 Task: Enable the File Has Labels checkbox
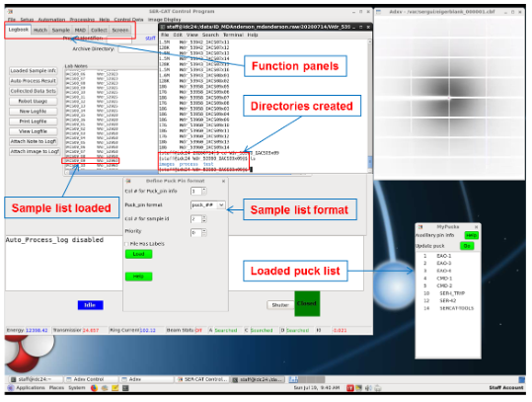pyautogui.click(x=127, y=244)
